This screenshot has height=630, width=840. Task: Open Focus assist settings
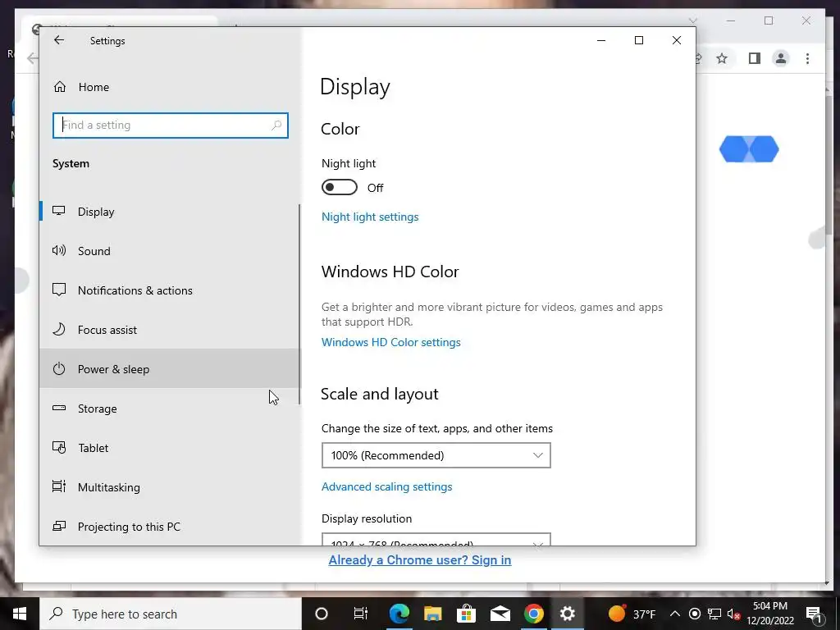[x=169, y=330]
